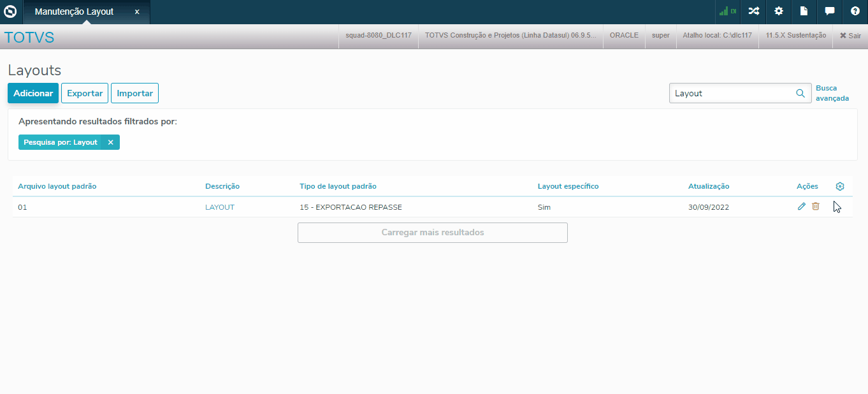The image size is (868, 394).
Task: Click Arquivo layout padrão column header
Action: point(57,186)
